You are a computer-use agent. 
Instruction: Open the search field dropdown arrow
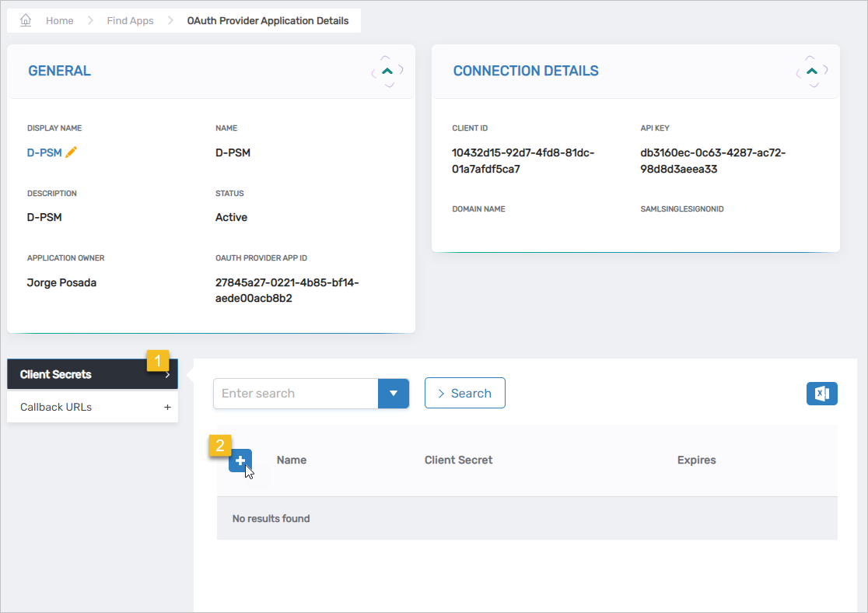394,394
